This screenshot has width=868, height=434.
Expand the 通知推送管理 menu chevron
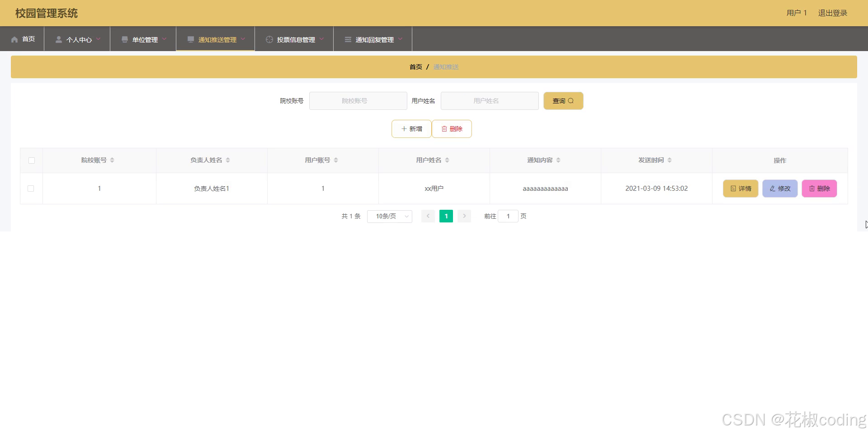tap(243, 39)
